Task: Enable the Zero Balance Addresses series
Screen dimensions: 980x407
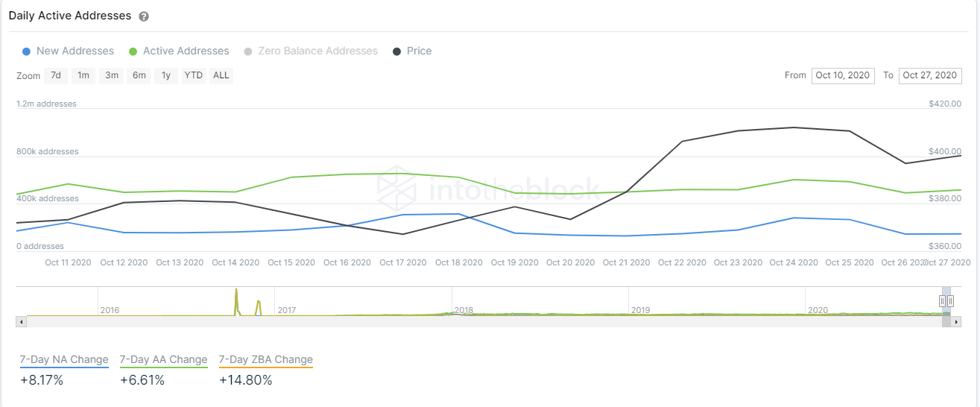Action: pos(311,51)
